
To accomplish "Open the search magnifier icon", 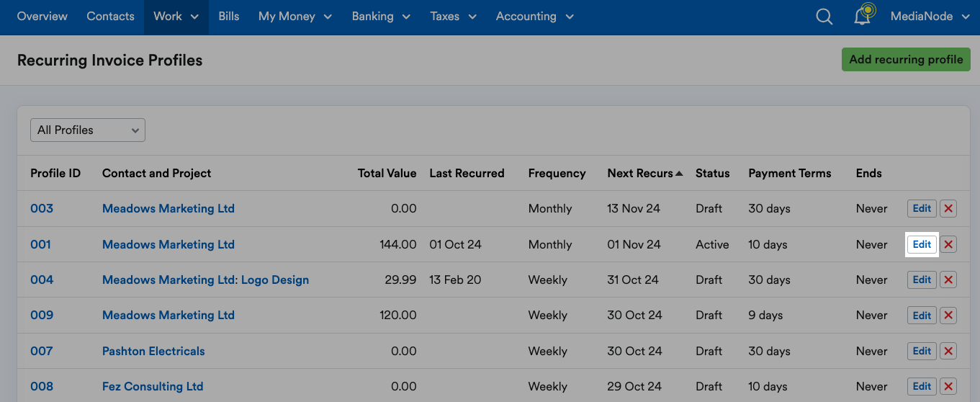I will pyautogui.click(x=824, y=17).
